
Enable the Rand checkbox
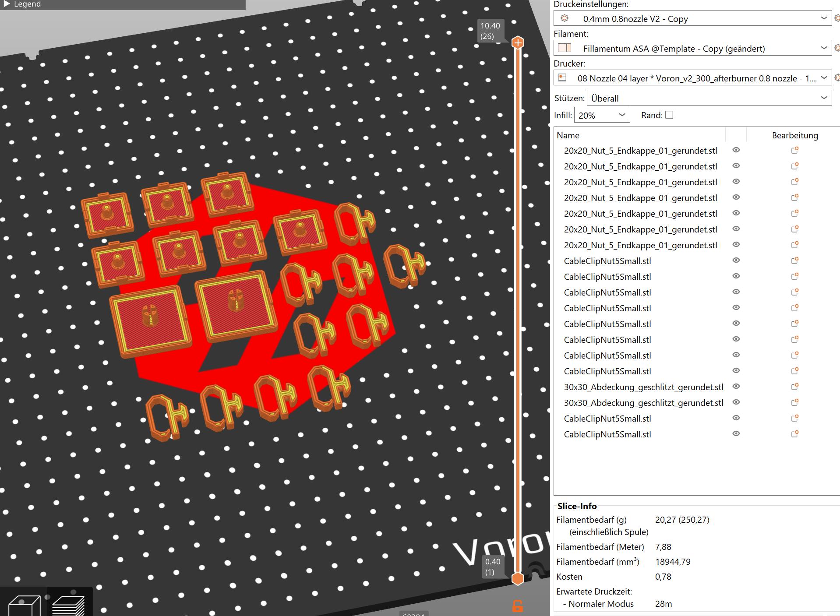click(x=669, y=115)
